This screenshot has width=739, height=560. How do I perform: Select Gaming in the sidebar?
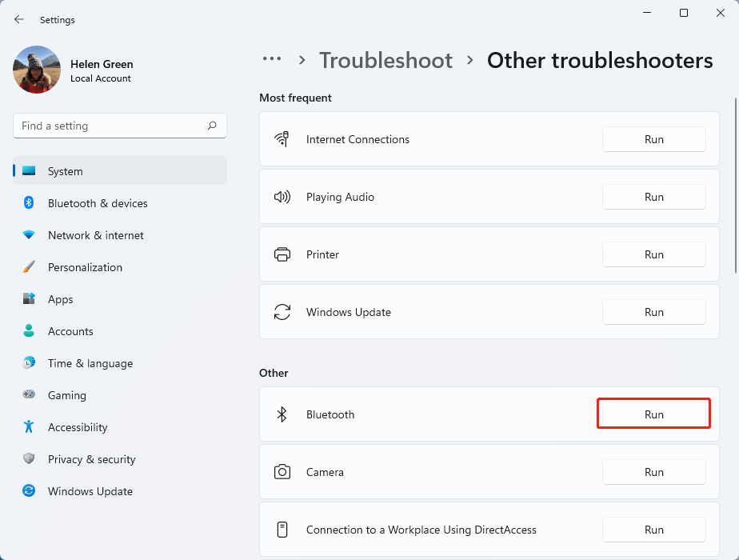click(120, 395)
